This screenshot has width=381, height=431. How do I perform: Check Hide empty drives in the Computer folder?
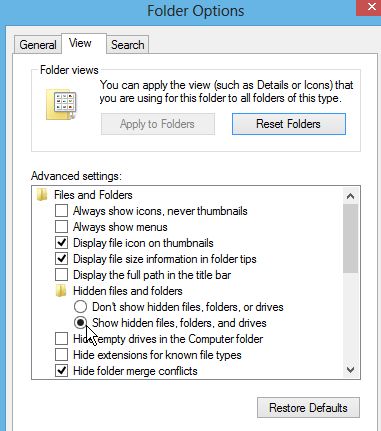[61, 339]
